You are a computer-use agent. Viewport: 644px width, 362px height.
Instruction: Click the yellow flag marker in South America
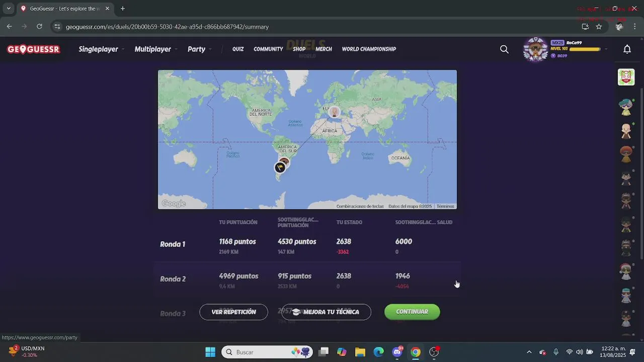280,167
